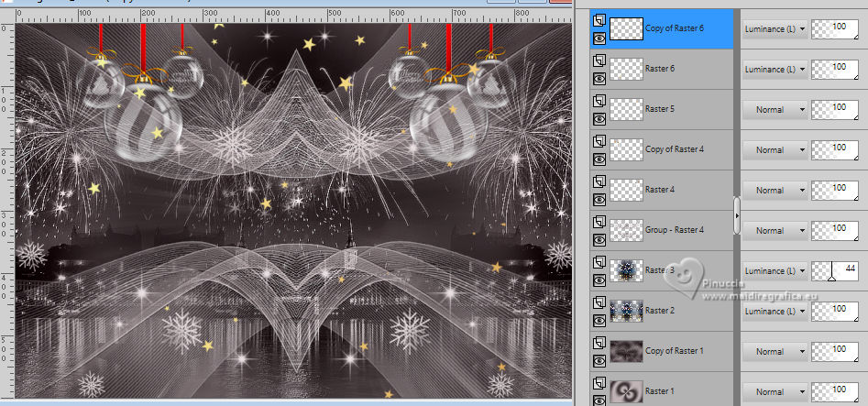Hide the Copy of Raster 1 layer
This screenshot has height=406, width=868.
(599, 361)
